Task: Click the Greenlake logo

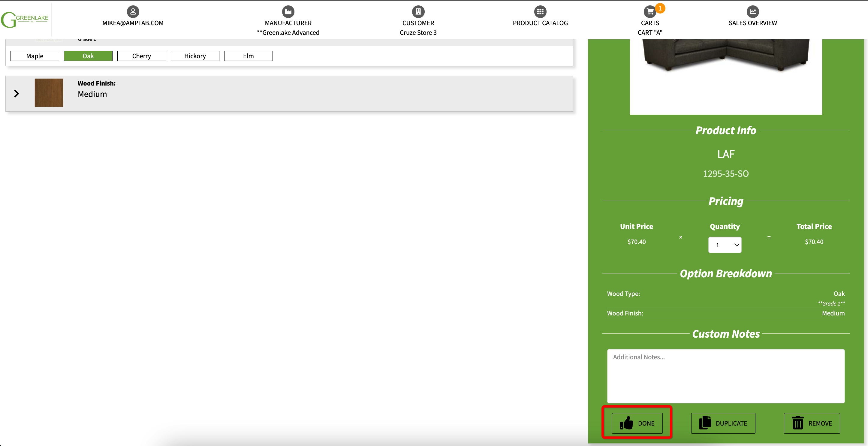Action: coord(25,20)
